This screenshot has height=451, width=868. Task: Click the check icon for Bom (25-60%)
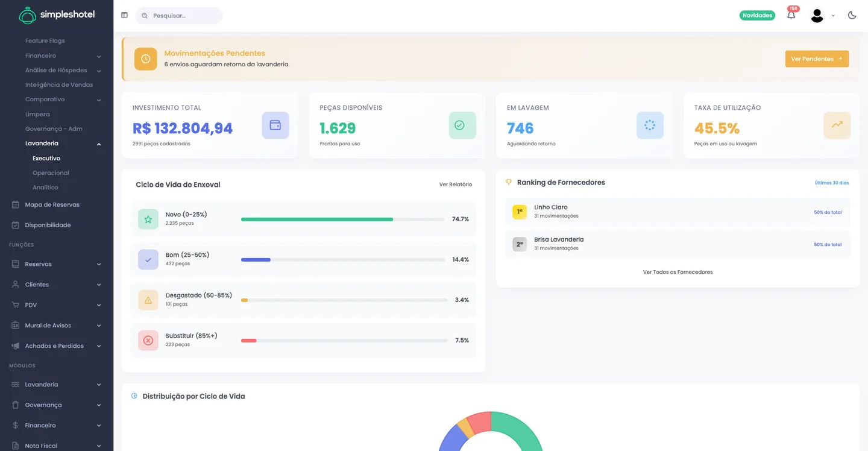[x=148, y=260]
